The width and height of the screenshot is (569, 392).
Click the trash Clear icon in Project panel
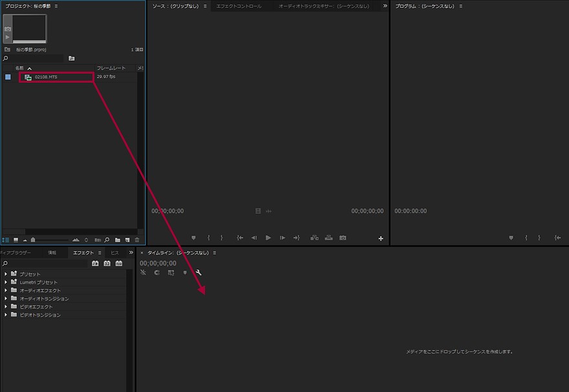pos(137,240)
